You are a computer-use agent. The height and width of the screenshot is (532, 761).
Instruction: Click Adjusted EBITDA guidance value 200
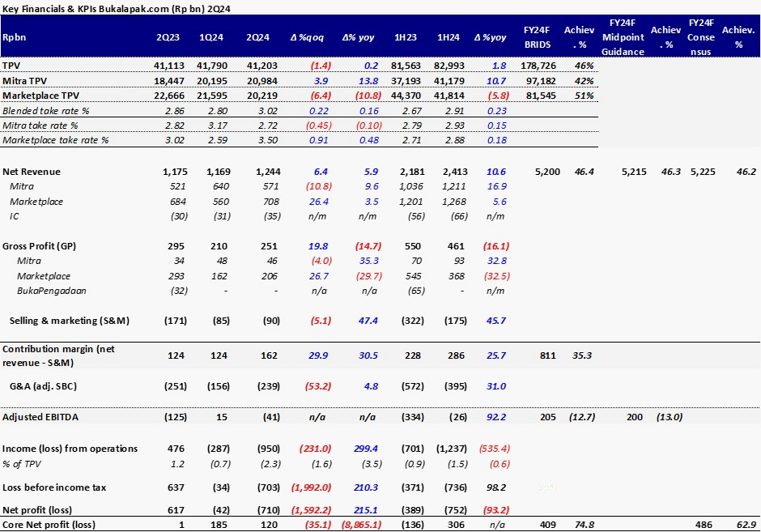pos(635,417)
